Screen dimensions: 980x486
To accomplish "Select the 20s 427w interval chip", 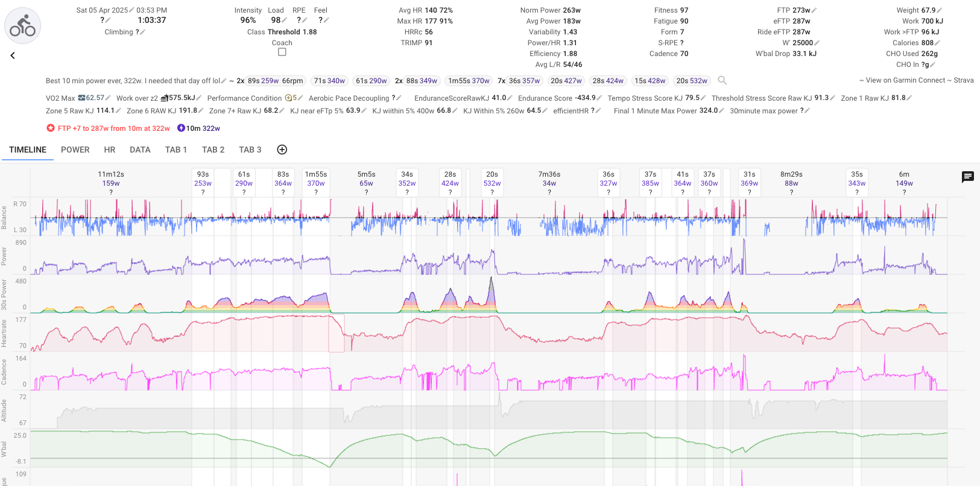I will 566,81.
